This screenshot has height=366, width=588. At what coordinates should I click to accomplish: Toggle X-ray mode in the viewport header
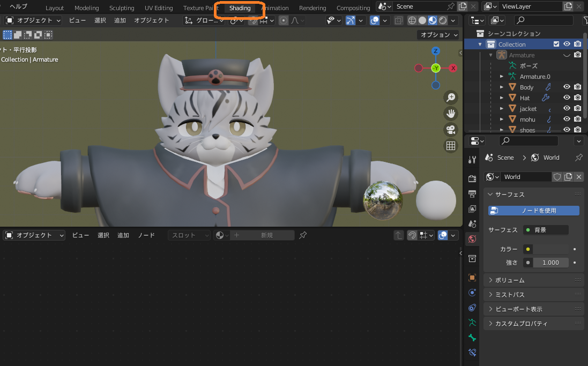[399, 20]
